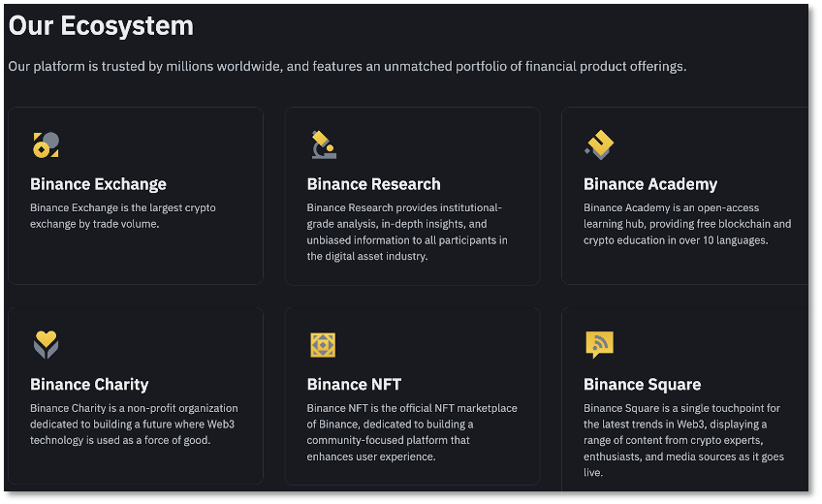Screen dimensions: 822x504
Task: Click the Binance Research microscope icon
Action: 323,144
